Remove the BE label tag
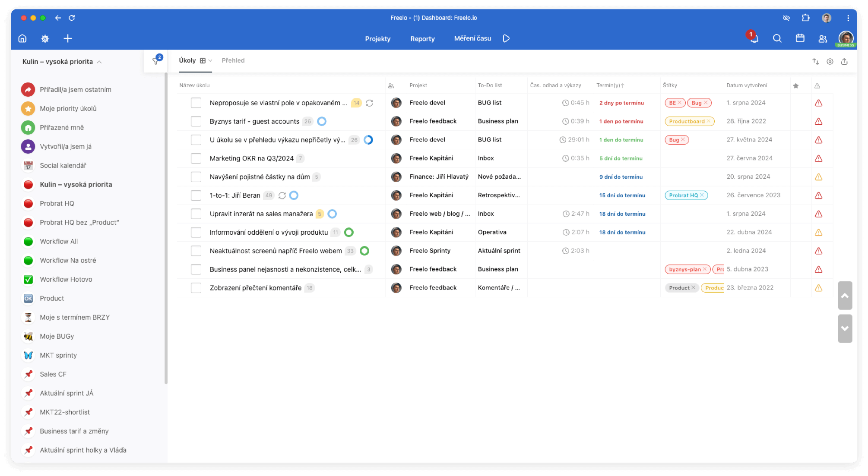The width and height of the screenshot is (868, 476). click(679, 103)
